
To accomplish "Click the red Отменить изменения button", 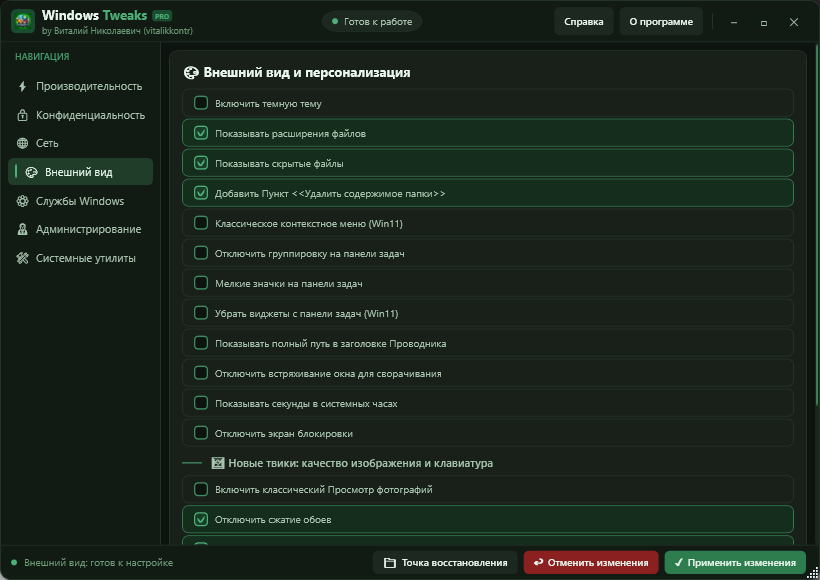I will 591,563.
